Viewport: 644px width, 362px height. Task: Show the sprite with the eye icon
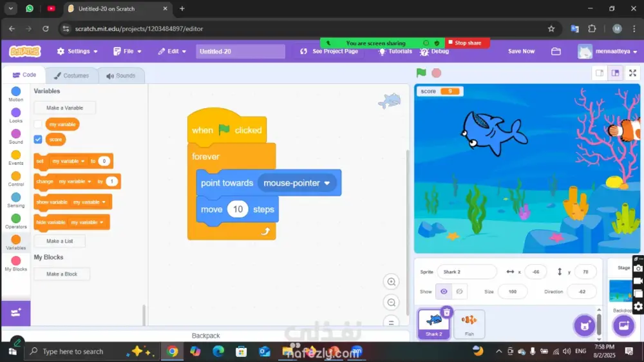pyautogui.click(x=444, y=291)
